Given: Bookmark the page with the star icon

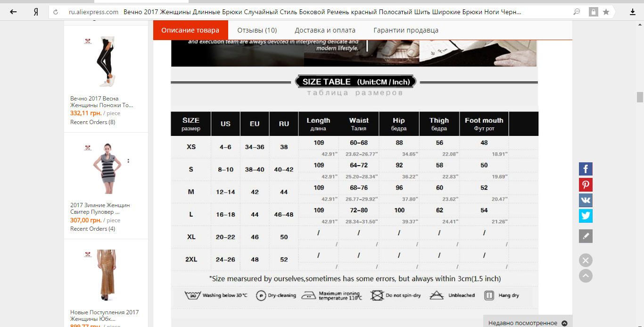Looking at the screenshot, I should (606, 12).
